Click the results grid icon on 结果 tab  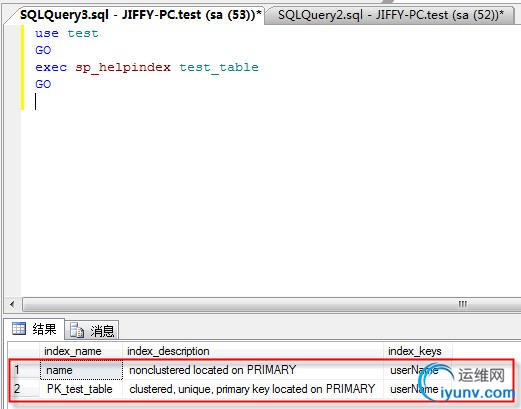tap(19, 329)
